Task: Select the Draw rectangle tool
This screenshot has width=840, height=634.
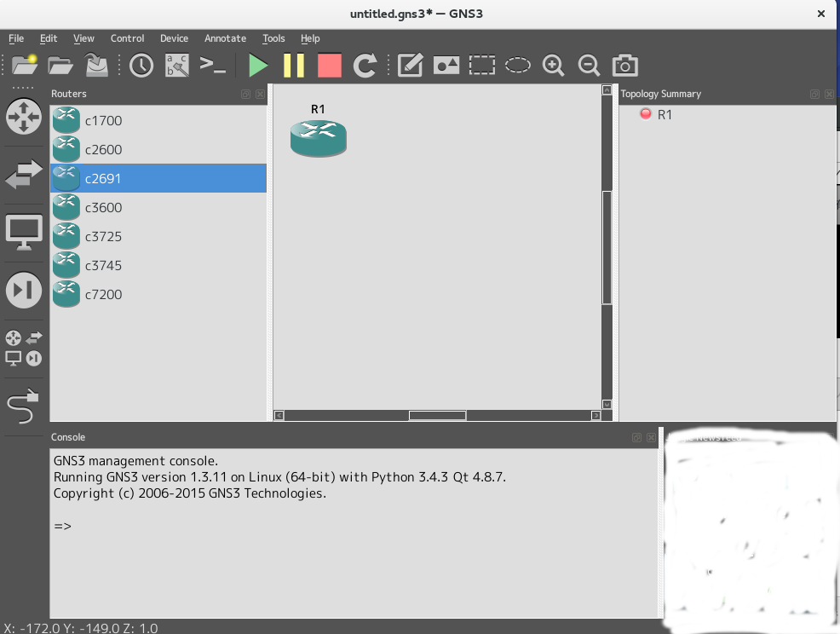Action: click(482, 66)
